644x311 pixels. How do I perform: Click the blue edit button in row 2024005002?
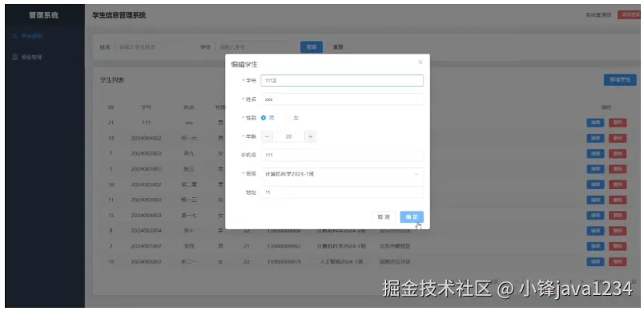[595, 184]
